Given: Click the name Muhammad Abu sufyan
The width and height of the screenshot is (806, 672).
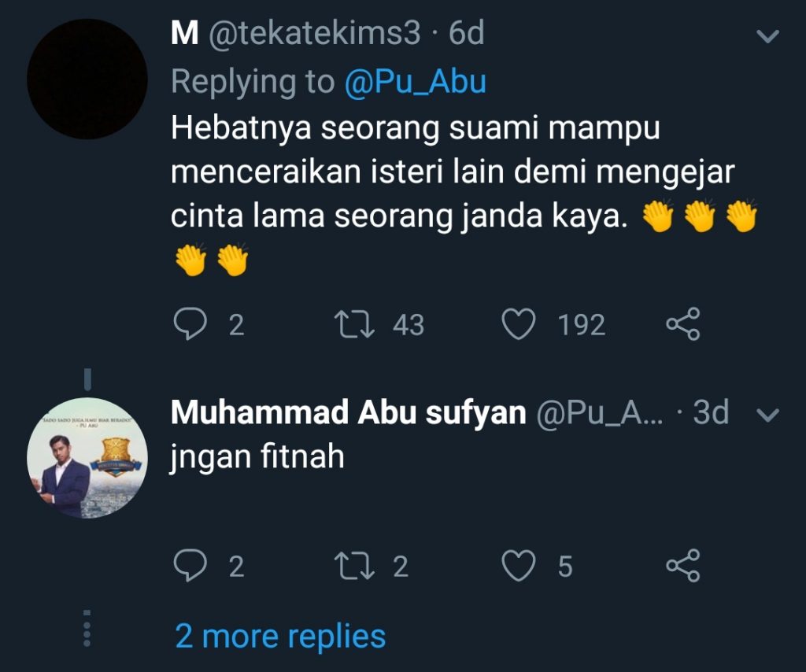Looking at the screenshot, I should click(x=348, y=413).
